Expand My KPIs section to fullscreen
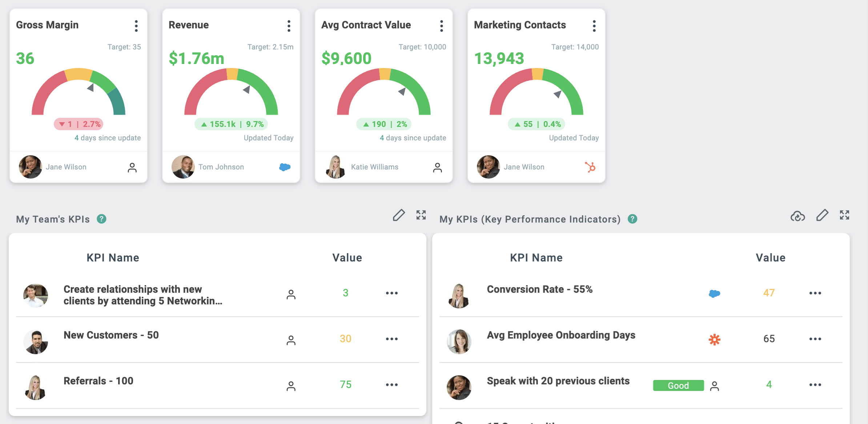This screenshot has height=424, width=868. pyautogui.click(x=844, y=215)
